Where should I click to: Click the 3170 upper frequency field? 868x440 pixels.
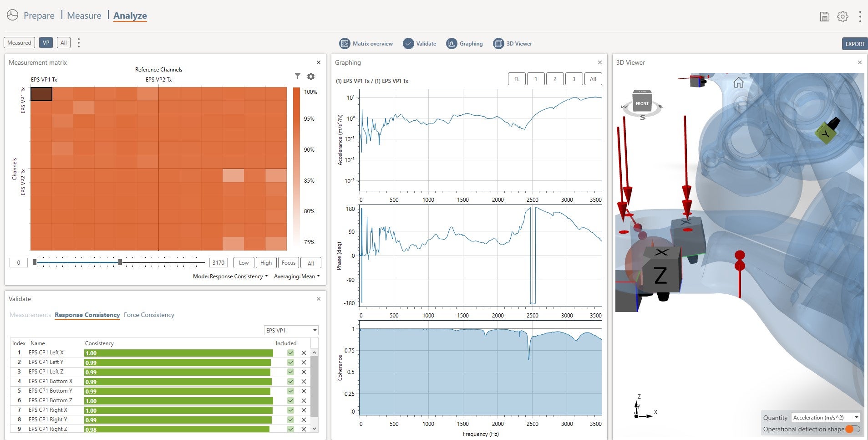[x=218, y=263]
